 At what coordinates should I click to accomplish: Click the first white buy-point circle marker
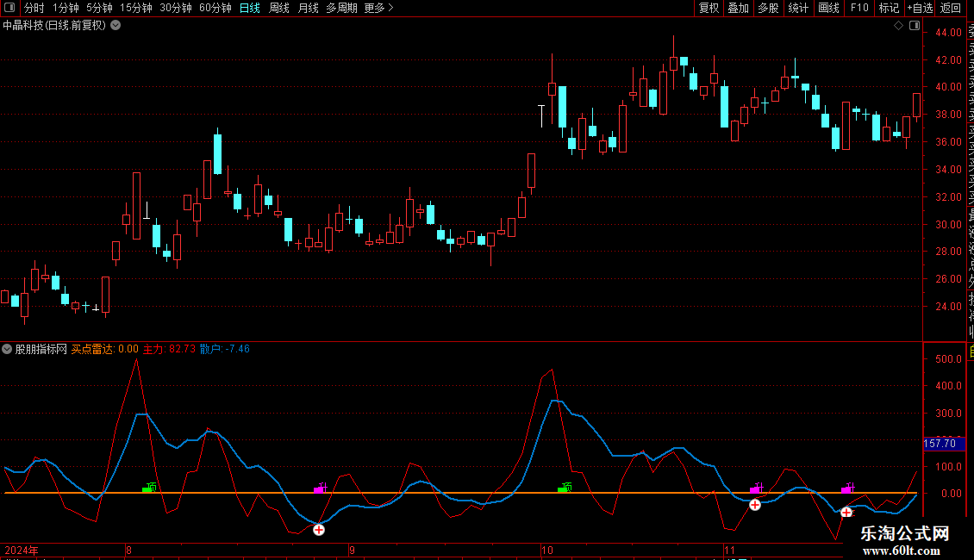[319, 530]
